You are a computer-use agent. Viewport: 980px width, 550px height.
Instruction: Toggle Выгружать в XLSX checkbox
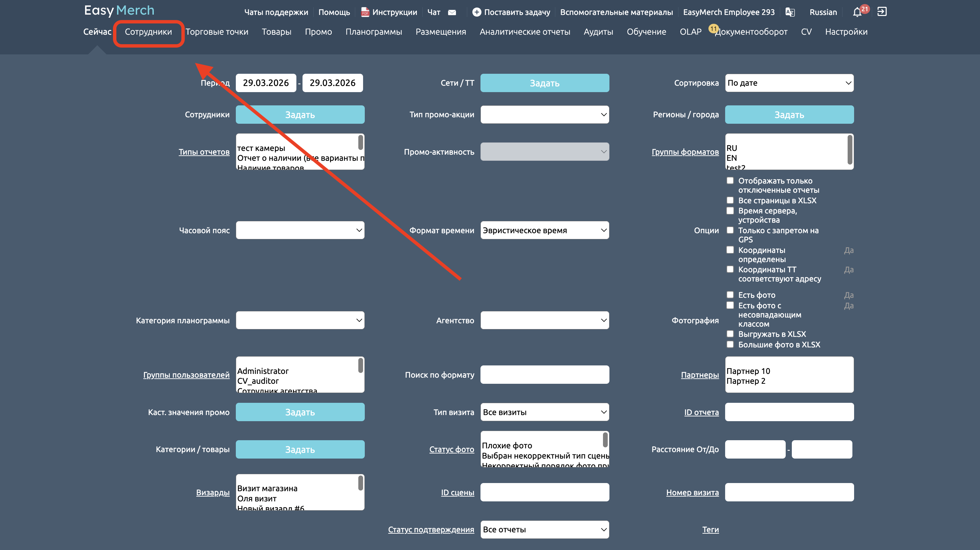point(730,334)
